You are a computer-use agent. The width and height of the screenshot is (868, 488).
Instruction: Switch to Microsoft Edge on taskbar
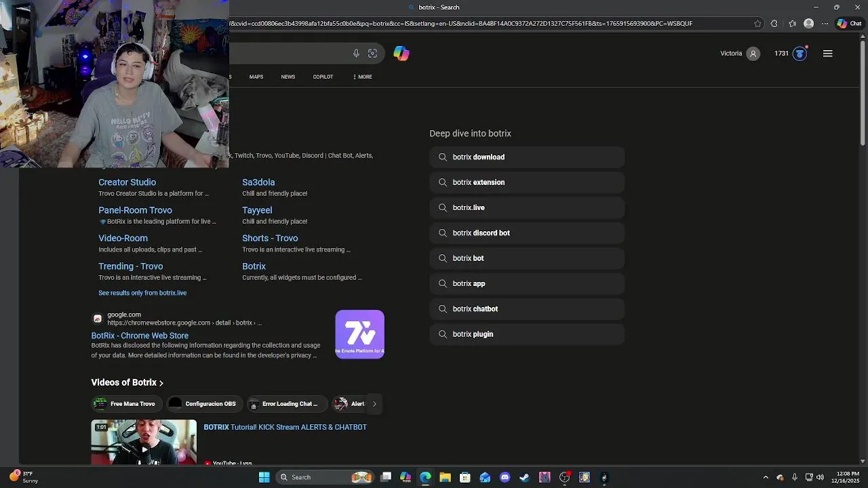[425, 477]
